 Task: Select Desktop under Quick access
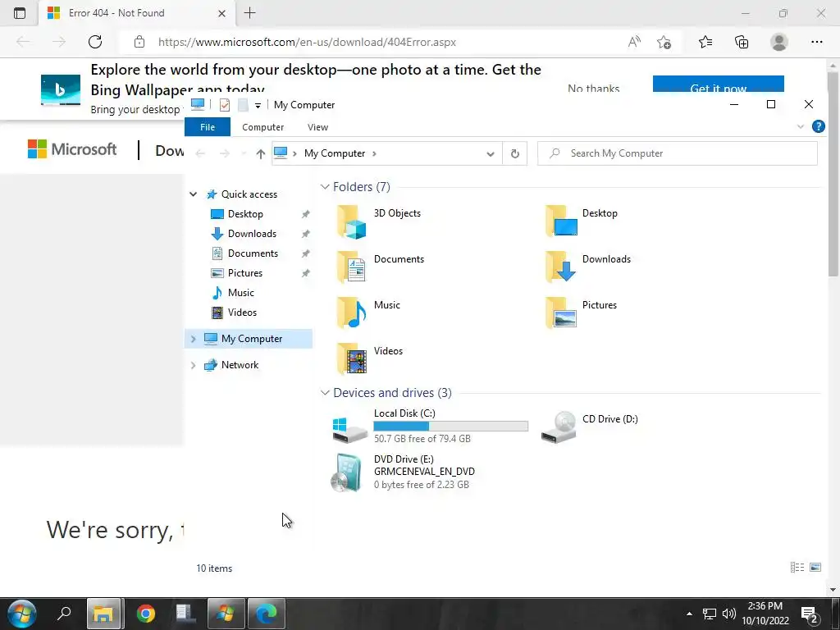[x=245, y=214]
